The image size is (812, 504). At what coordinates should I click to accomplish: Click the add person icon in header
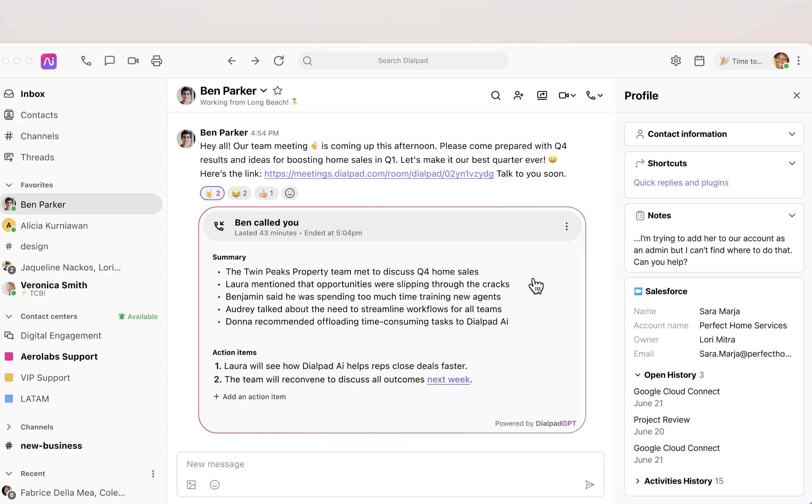point(518,96)
